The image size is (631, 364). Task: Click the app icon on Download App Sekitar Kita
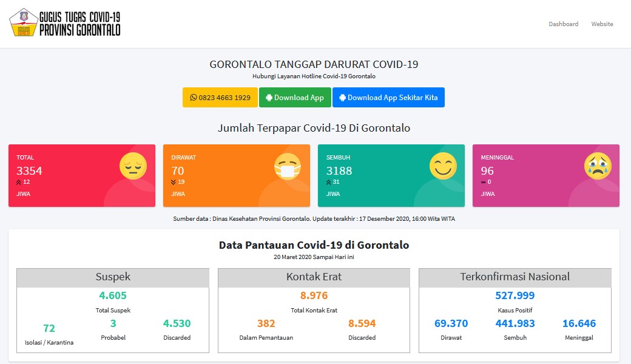click(343, 97)
